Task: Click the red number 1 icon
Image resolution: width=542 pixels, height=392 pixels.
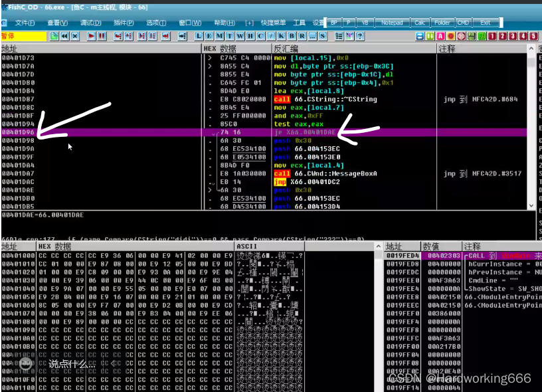Action: pos(492,37)
